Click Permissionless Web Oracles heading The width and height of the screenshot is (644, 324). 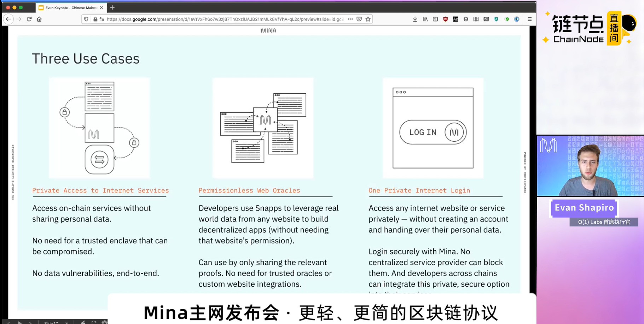coord(249,190)
